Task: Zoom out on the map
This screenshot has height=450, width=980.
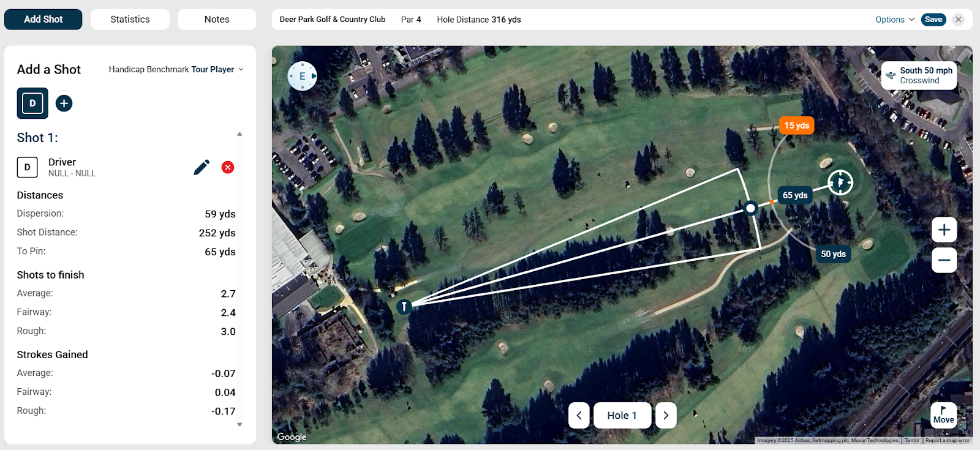Action: click(944, 260)
